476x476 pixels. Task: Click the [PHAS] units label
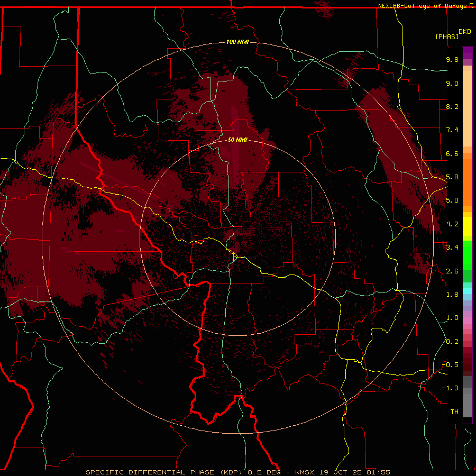click(x=447, y=36)
